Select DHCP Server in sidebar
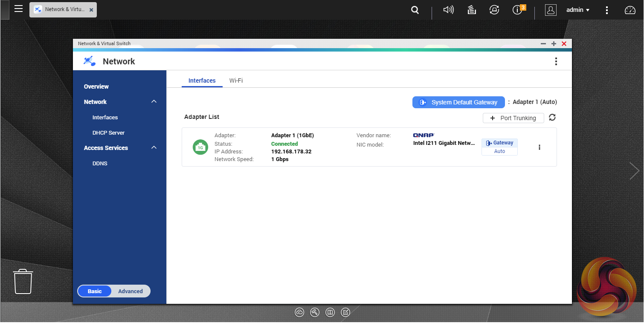644x323 pixels. [108, 133]
